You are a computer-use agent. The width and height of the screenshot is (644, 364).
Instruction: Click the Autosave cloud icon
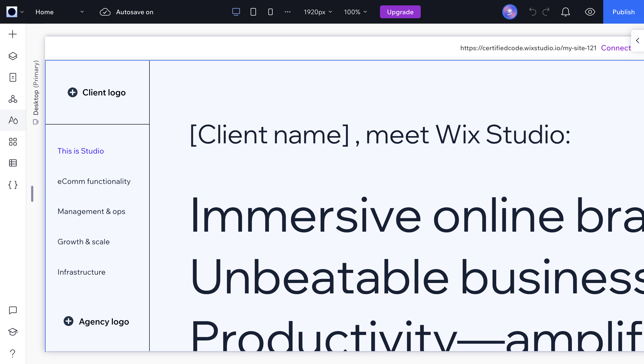105,12
